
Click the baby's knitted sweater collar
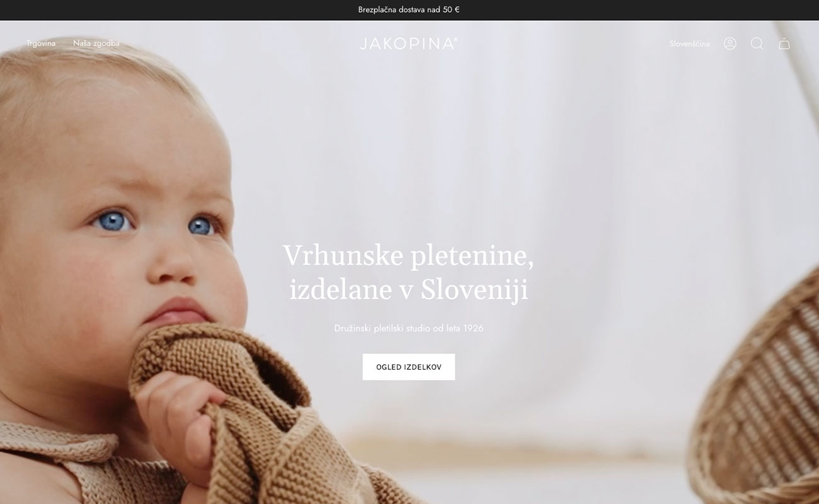(x=57, y=441)
